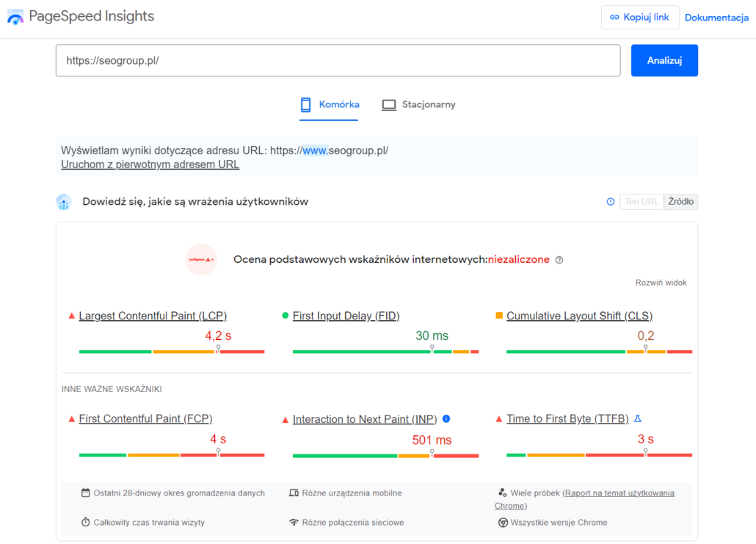Click the 30 ms FID value
756x544 pixels.
point(432,336)
